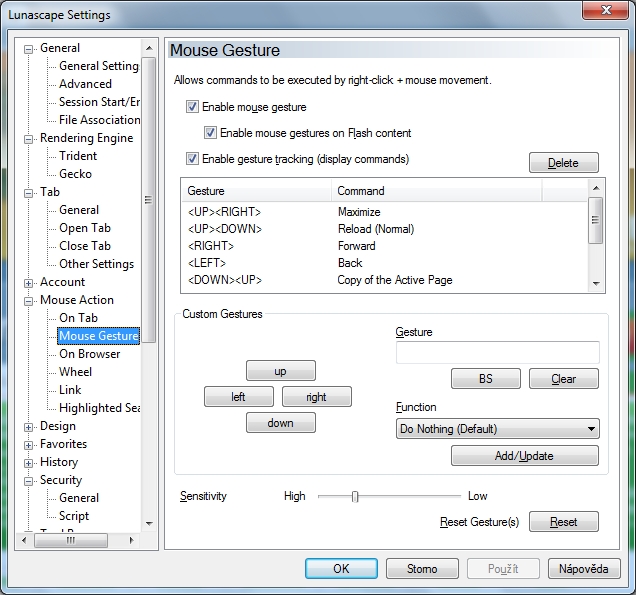Open Wheel mouse settings
This screenshot has height=595, width=636.
coord(75,372)
